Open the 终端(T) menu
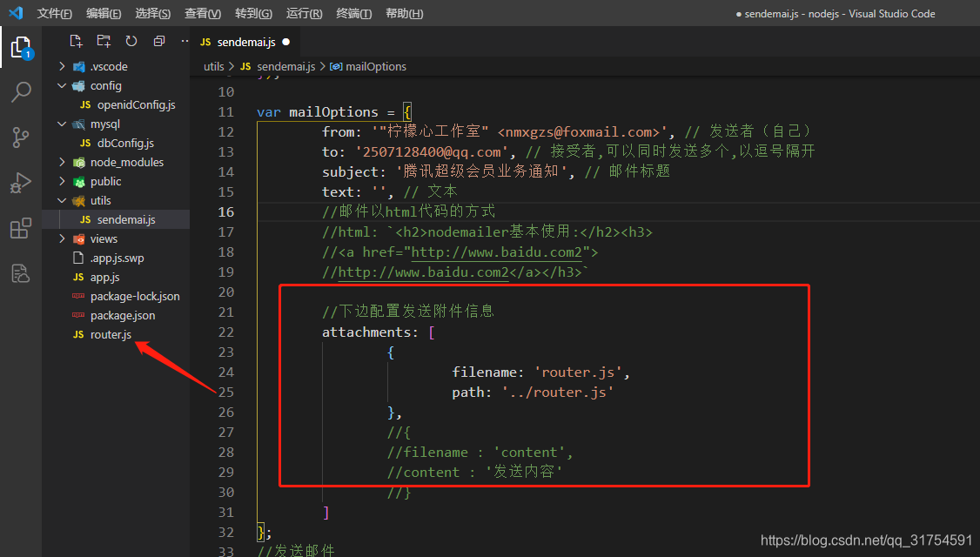The width and height of the screenshot is (980, 557). pyautogui.click(x=353, y=13)
